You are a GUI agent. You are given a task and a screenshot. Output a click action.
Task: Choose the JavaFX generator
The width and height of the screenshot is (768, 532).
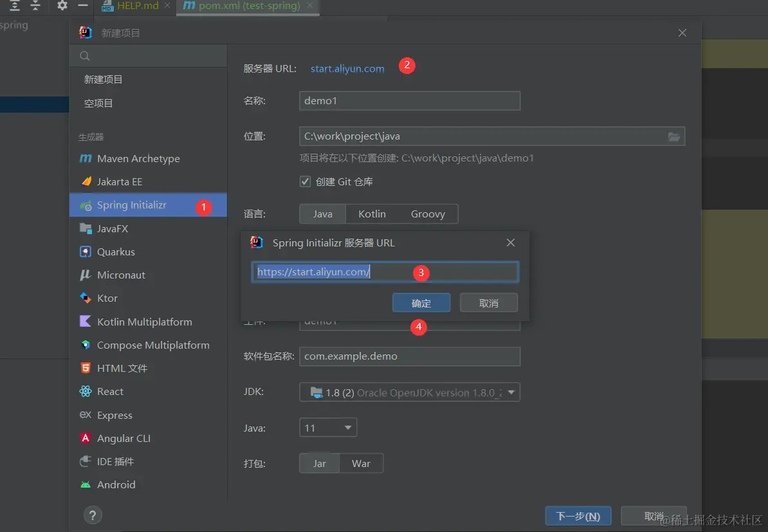(148, 228)
